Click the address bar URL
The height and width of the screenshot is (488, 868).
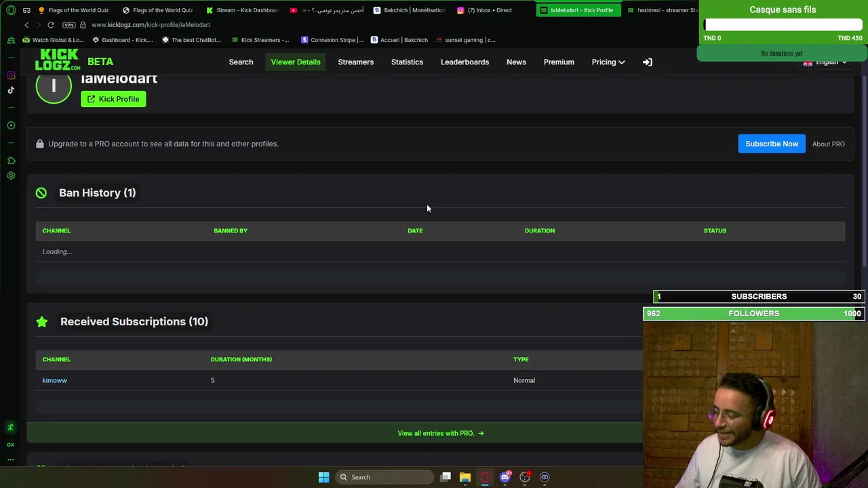[x=151, y=25]
